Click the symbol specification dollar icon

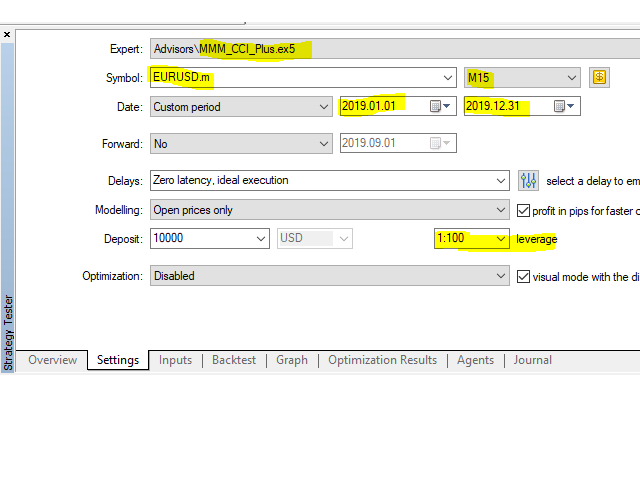[x=599, y=78]
